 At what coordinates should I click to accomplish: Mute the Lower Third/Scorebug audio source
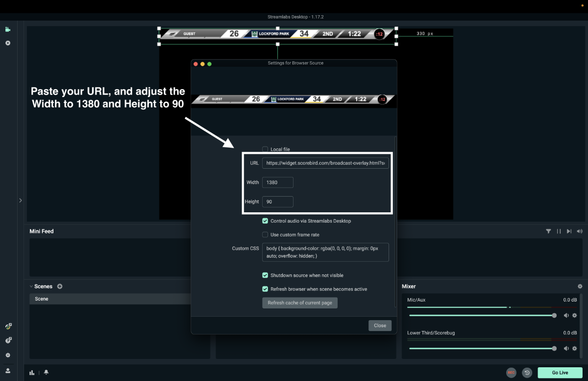566,348
